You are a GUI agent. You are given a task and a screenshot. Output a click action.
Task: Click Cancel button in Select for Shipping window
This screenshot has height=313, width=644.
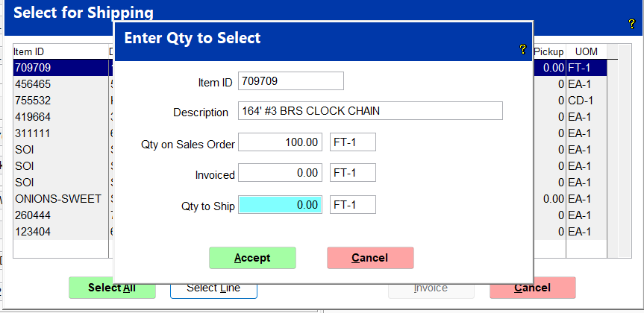(x=533, y=288)
